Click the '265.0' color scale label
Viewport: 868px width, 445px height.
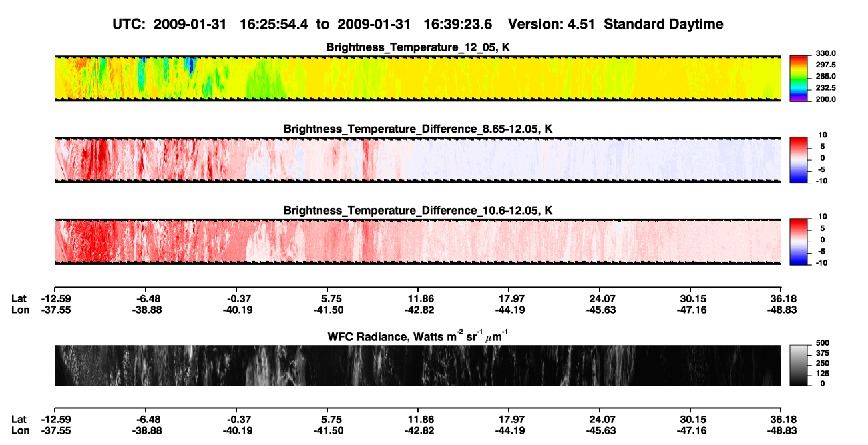point(825,77)
